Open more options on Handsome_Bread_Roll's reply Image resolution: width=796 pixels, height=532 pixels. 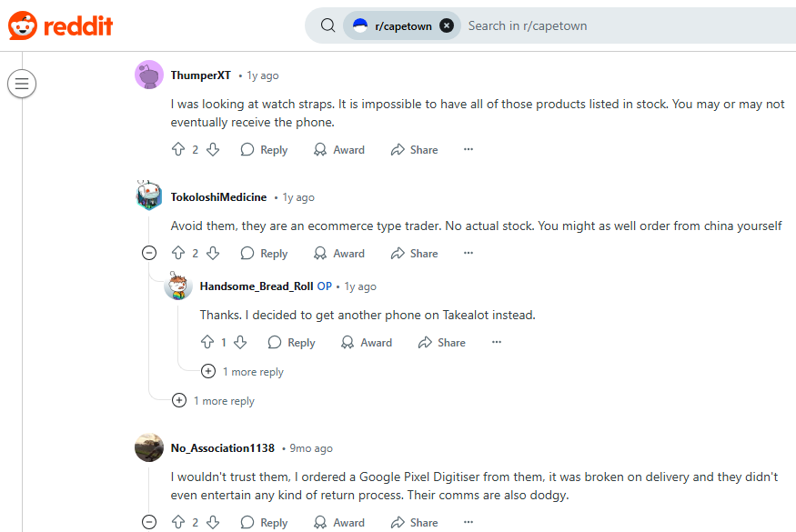497,343
